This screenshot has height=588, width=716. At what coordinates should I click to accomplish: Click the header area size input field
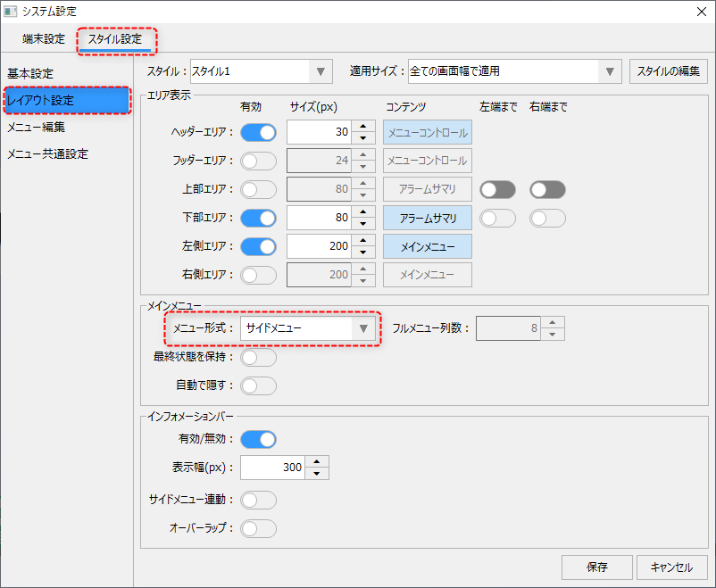pyautogui.click(x=319, y=133)
